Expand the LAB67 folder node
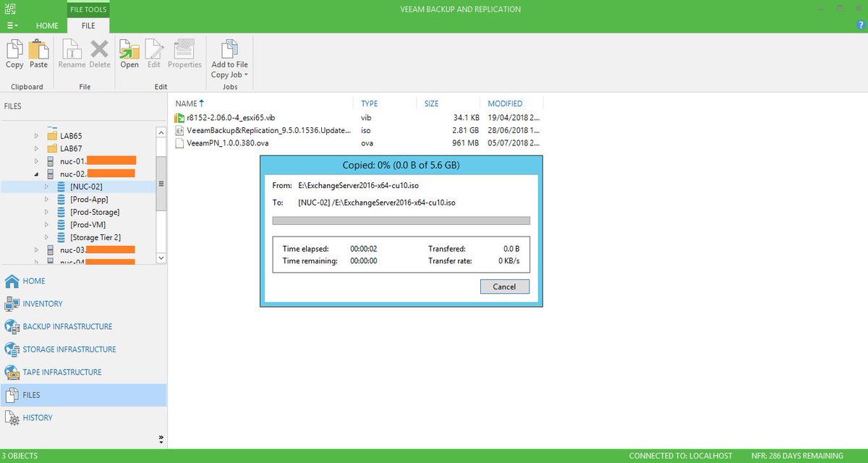Image resolution: width=868 pixels, height=463 pixels. click(37, 148)
